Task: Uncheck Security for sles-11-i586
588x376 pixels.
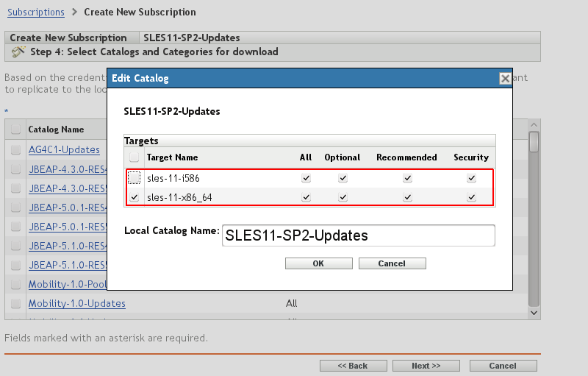Action: [471, 178]
